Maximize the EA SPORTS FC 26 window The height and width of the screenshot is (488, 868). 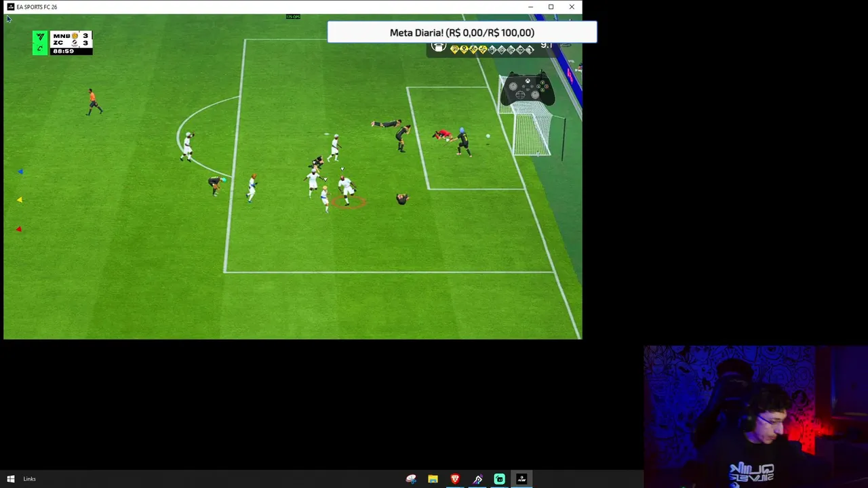click(551, 7)
